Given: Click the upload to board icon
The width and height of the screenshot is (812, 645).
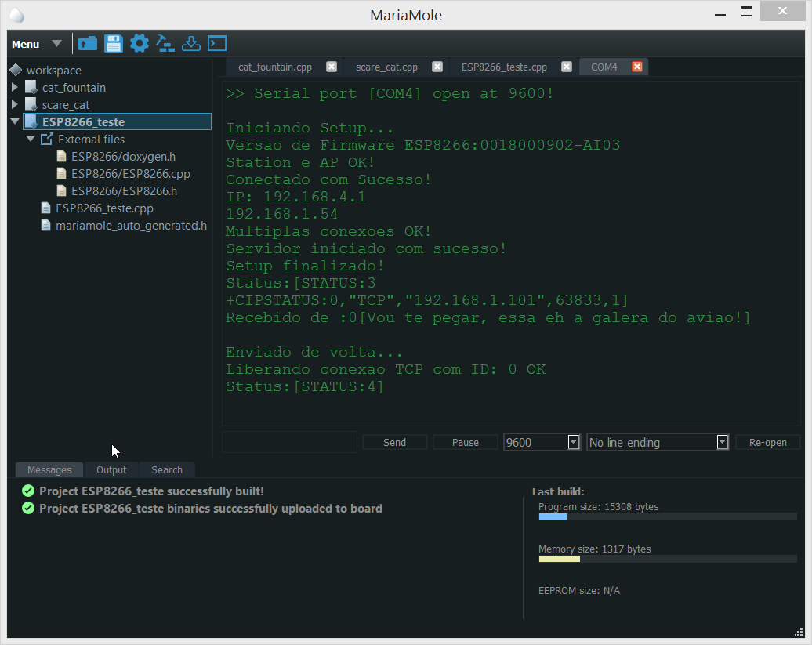Looking at the screenshot, I should click(x=191, y=44).
